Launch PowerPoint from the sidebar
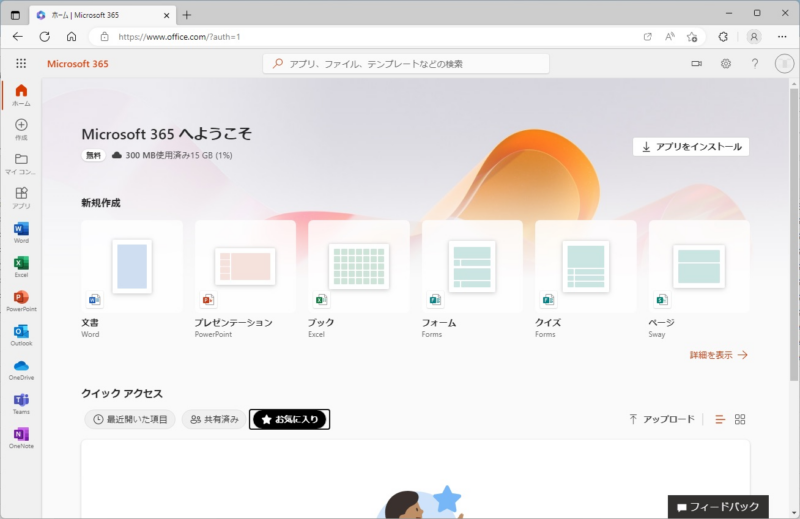Screen dimensions: 800x519 pos(21,301)
